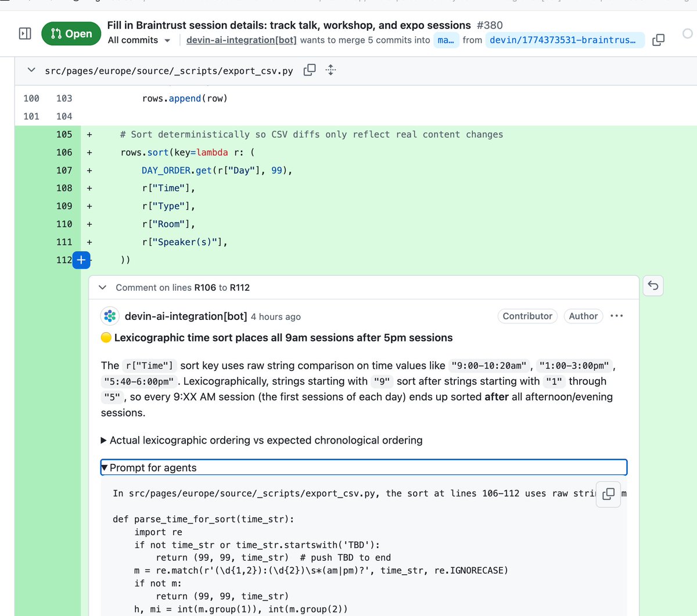Open devin-ai-integration[bot] author link in header

241,40
